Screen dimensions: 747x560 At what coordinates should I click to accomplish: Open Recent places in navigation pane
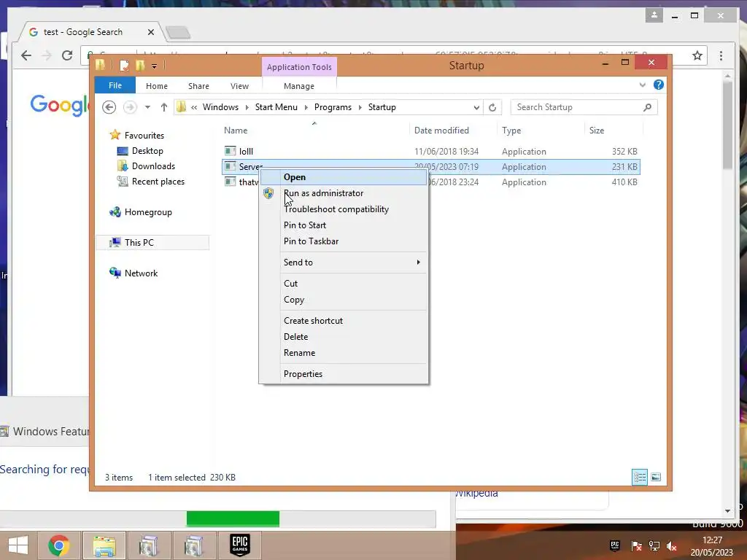click(158, 182)
